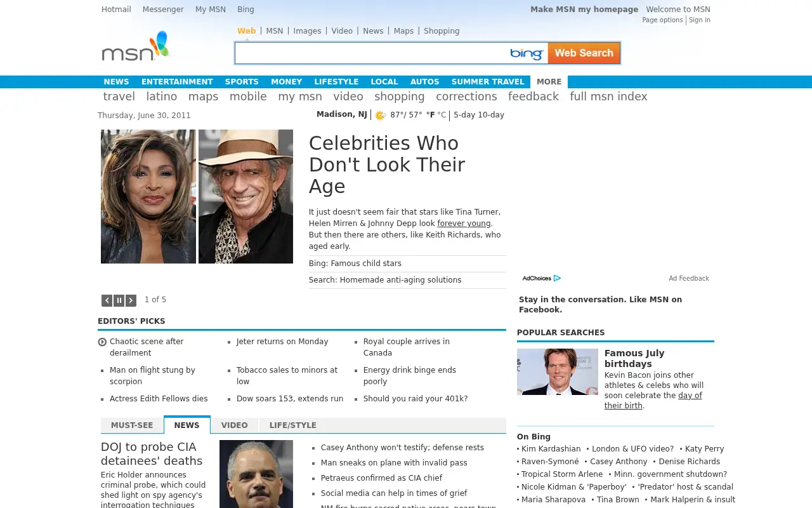
Task: Select the °F temperature unit
Action: 431,115
